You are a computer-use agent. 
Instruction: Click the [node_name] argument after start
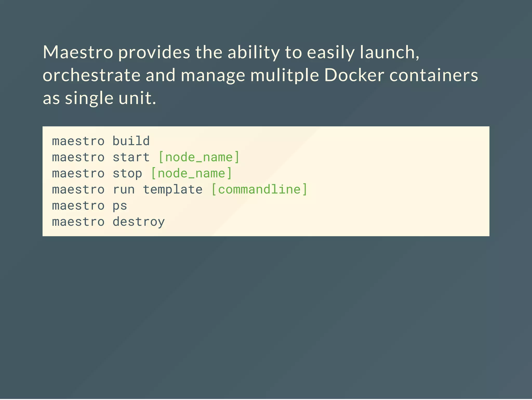point(199,157)
